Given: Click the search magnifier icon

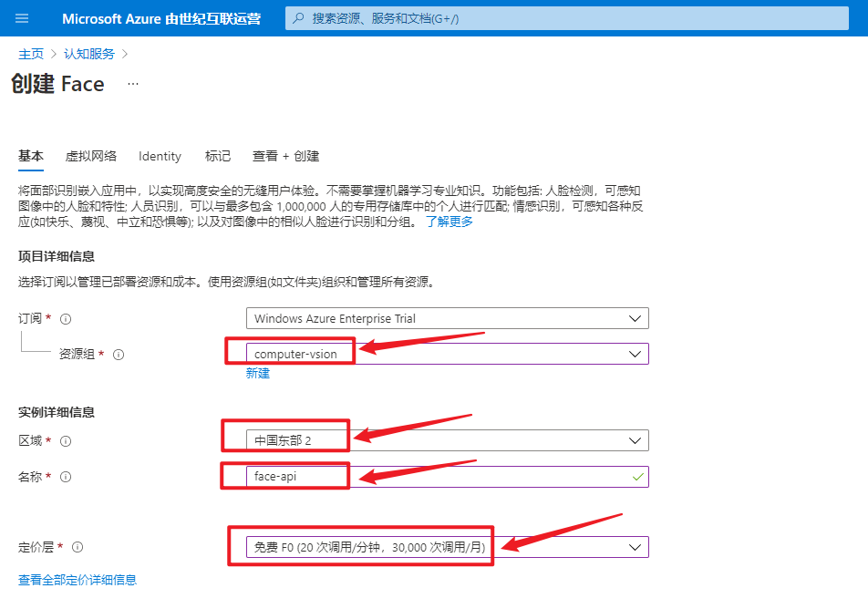Looking at the screenshot, I should click(298, 18).
